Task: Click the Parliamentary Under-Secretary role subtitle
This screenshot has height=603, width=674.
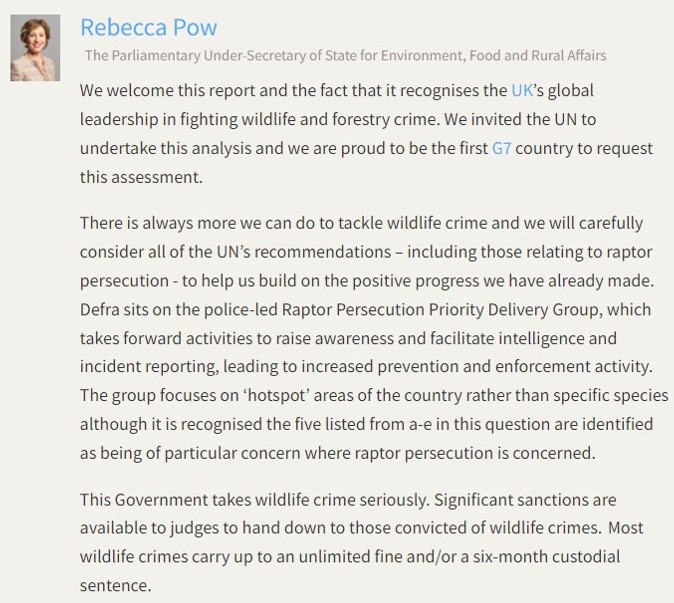Action: point(345,55)
